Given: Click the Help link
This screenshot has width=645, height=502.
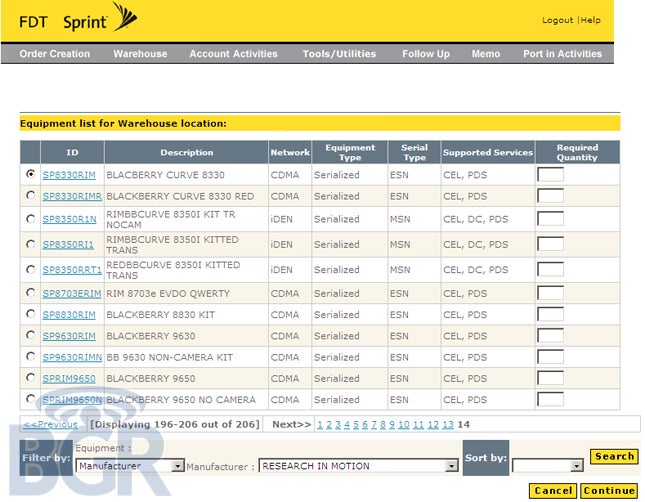Looking at the screenshot, I should click(x=591, y=20).
